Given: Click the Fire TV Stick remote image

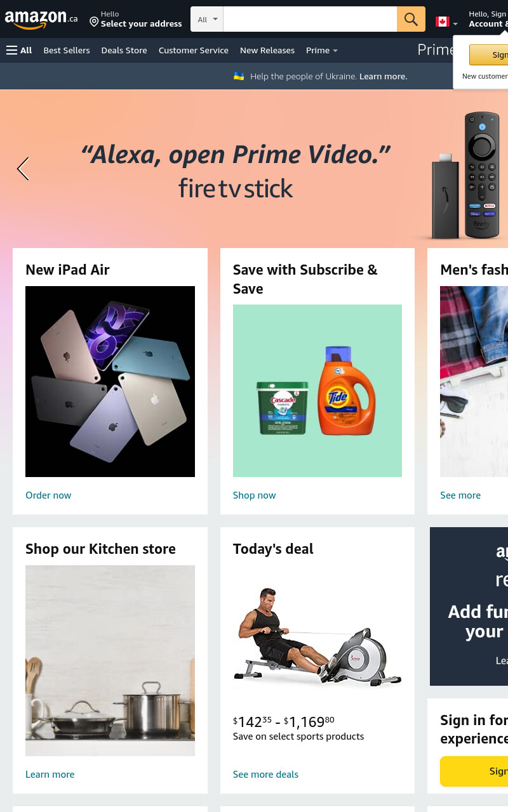Looking at the screenshot, I should pos(482,174).
